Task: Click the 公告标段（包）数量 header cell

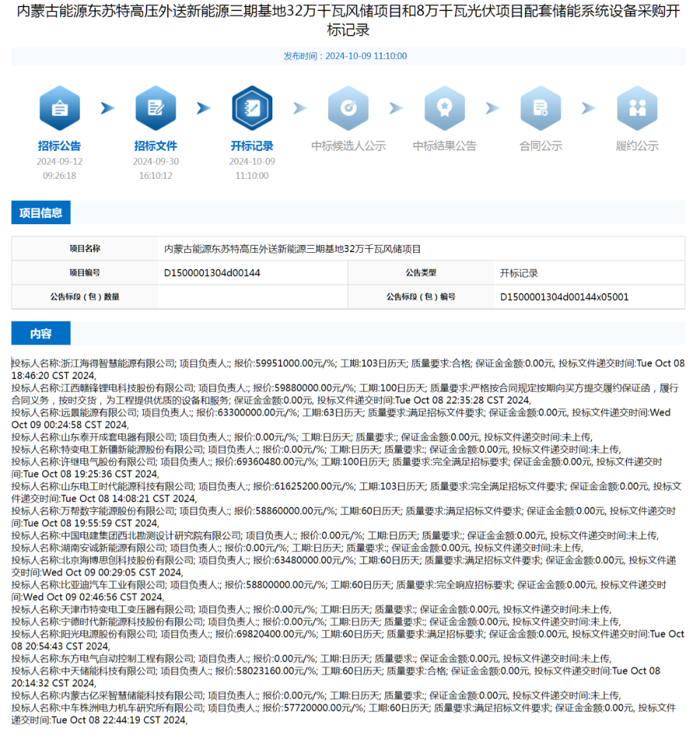Action: point(85,297)
